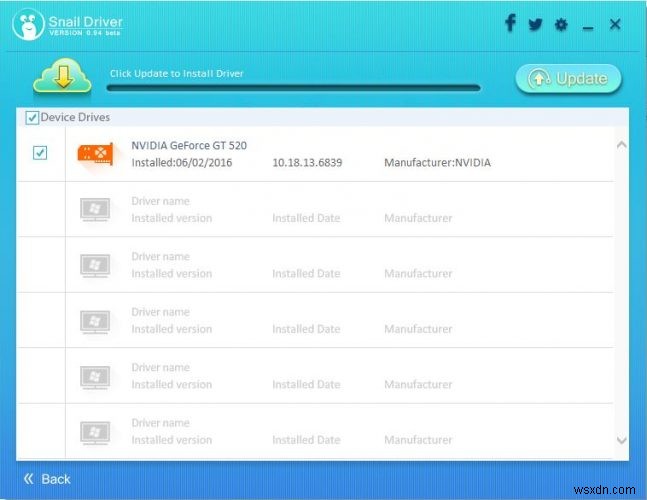Select the NVIDIA GeForce GT 520 name
The image size is (647, 500).
pyautogui.click(x=189, y=146)
